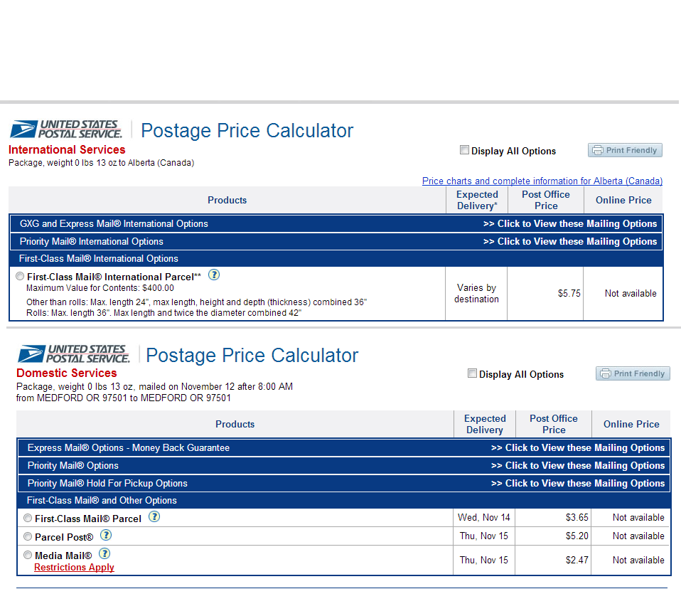
Task: Open Media Mail Restrictions Apply link
Action: click(x=74, y=568)
